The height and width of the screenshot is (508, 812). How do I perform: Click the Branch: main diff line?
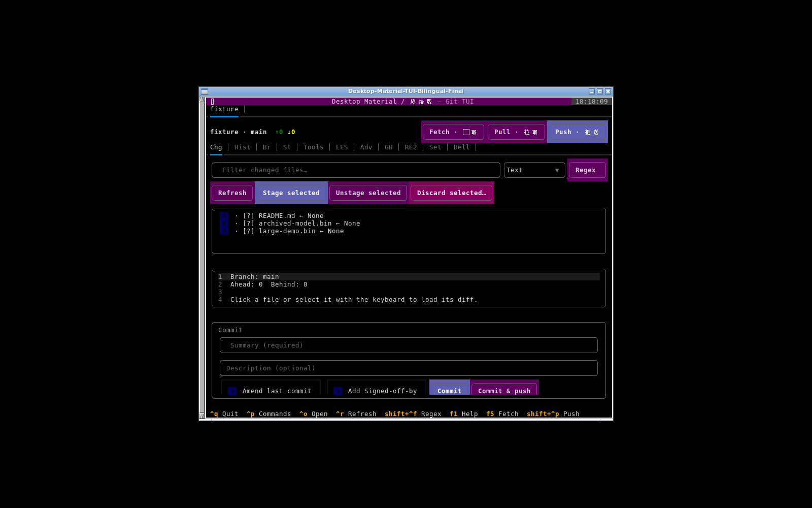(x=409, y=277)
